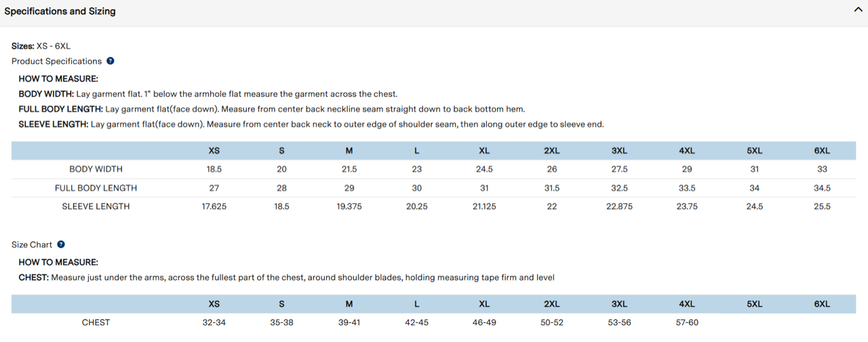Screen dimensions: 868x342
Task: Click the CHEST row label
Action: click(96, 322)
